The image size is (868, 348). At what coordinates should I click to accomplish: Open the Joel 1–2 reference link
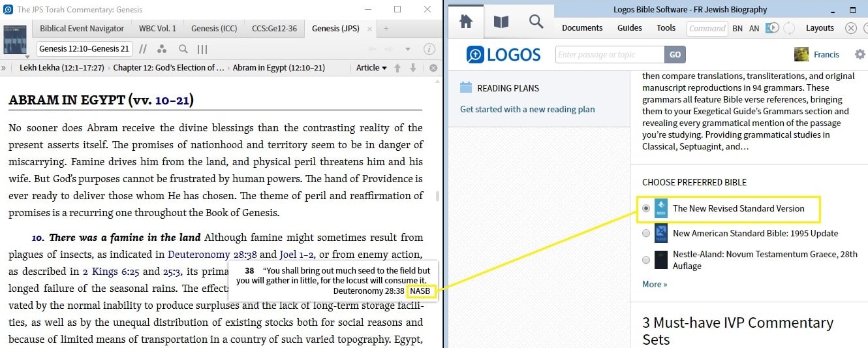(x=296, y=255)
